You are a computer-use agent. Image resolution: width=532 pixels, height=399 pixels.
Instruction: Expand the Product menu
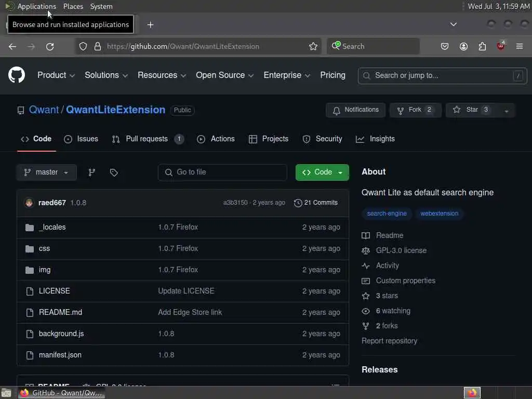[x=56, y=75]
